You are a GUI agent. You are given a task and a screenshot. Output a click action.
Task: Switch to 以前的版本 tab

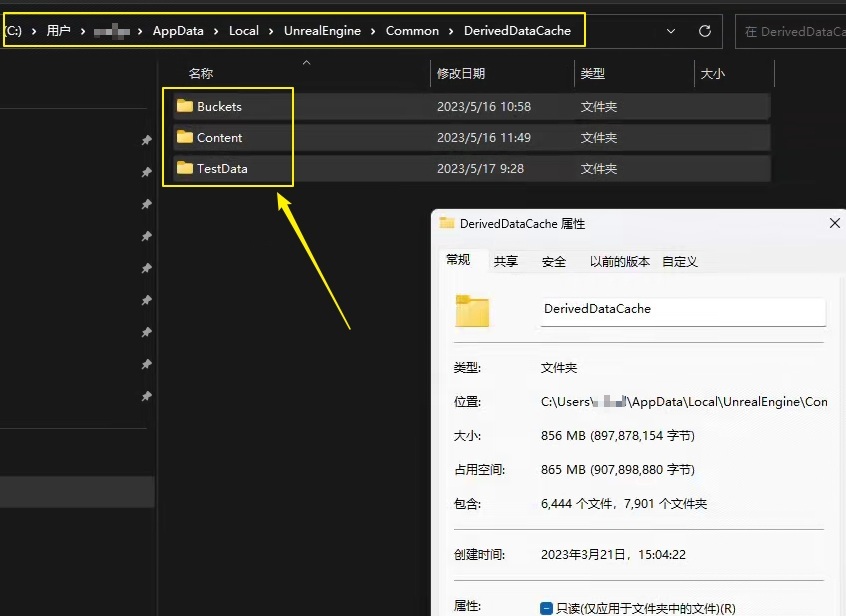coord(619,262)
